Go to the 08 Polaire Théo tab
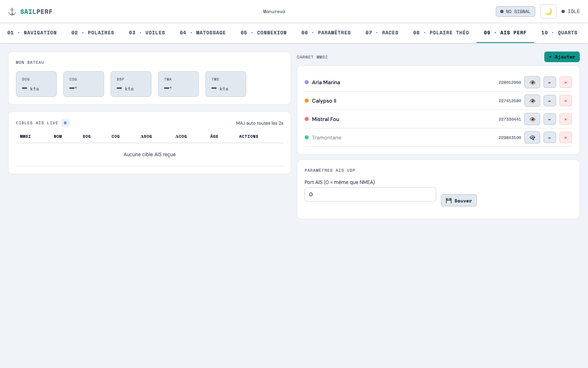The image size is (588, 368). (441, 33)
